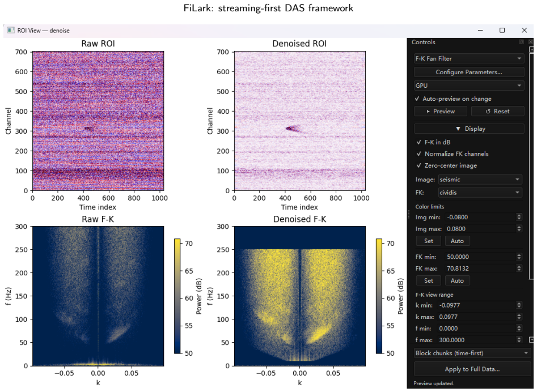Viewport: 537px width, 392px height.
Task: Float the Controls dock panel
Action: [x=521, y=42]
